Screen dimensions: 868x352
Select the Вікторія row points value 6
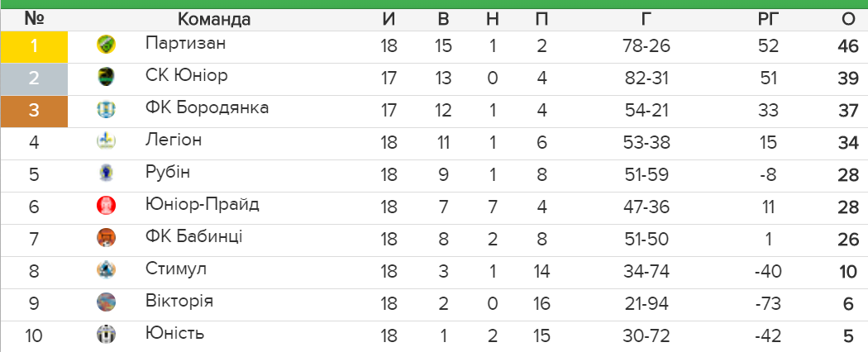tap(849, 304)
